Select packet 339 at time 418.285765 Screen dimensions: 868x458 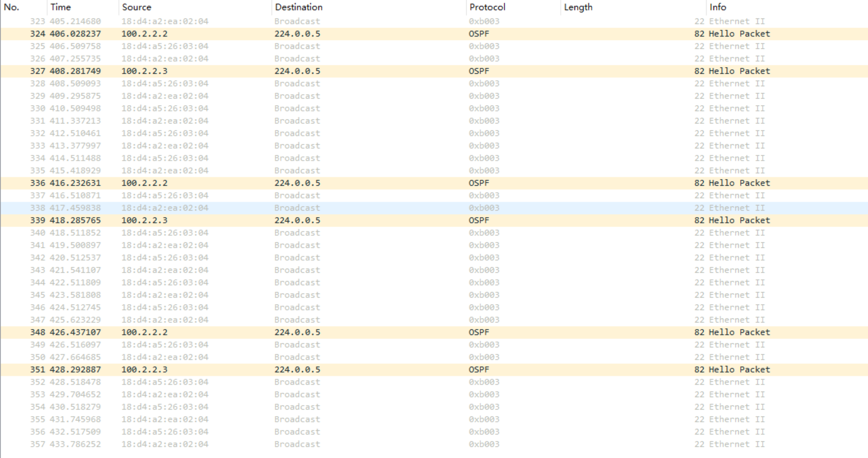[434, 220]
